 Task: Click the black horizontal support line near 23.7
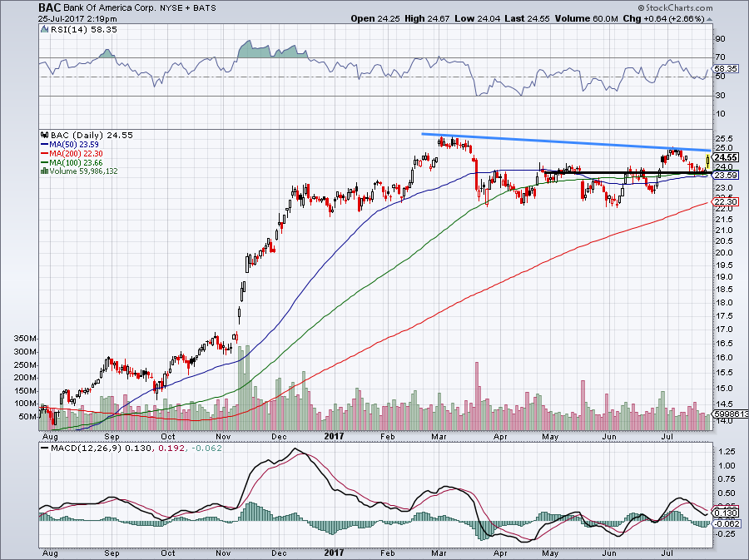[x=628, y=172]
